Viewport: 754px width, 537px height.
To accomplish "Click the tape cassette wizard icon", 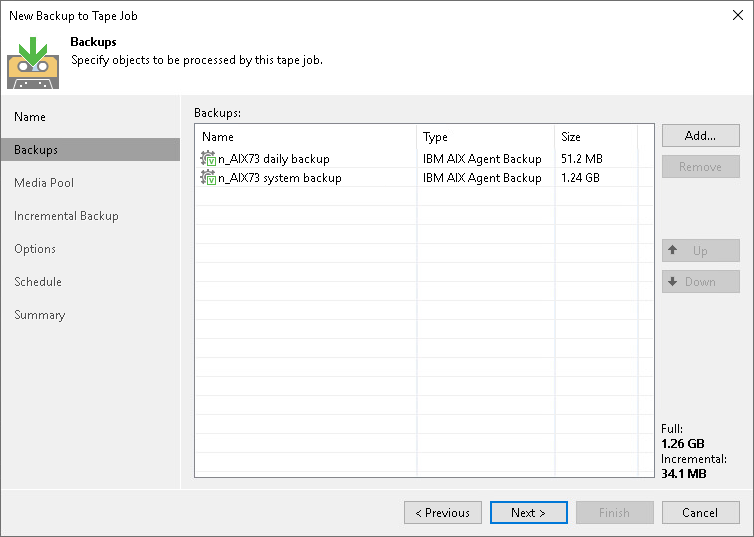I will tap(33, 63).
